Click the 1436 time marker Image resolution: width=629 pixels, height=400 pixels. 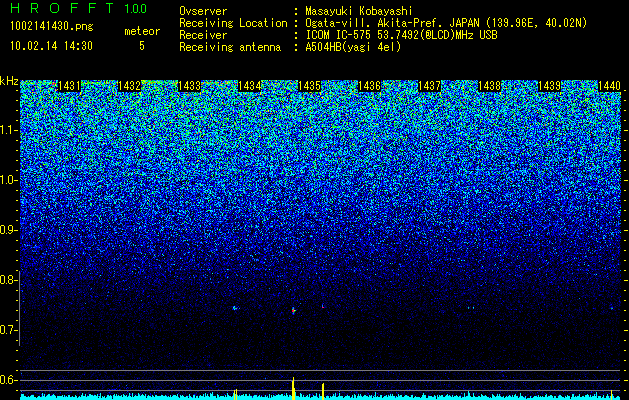pyautogui.click(x=369, y=86)
